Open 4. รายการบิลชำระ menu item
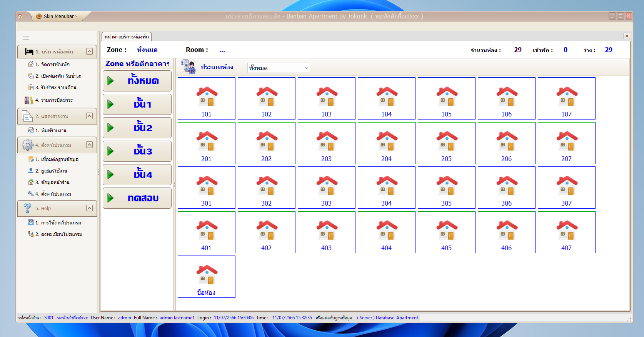 [x=49, y=100]
